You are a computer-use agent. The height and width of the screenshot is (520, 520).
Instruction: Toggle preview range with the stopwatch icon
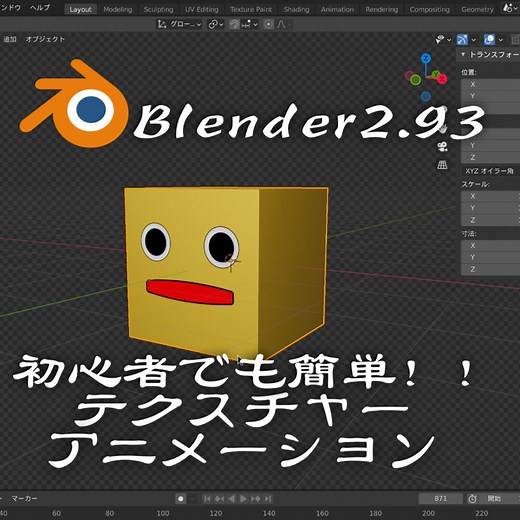click(x=472, y=499)
